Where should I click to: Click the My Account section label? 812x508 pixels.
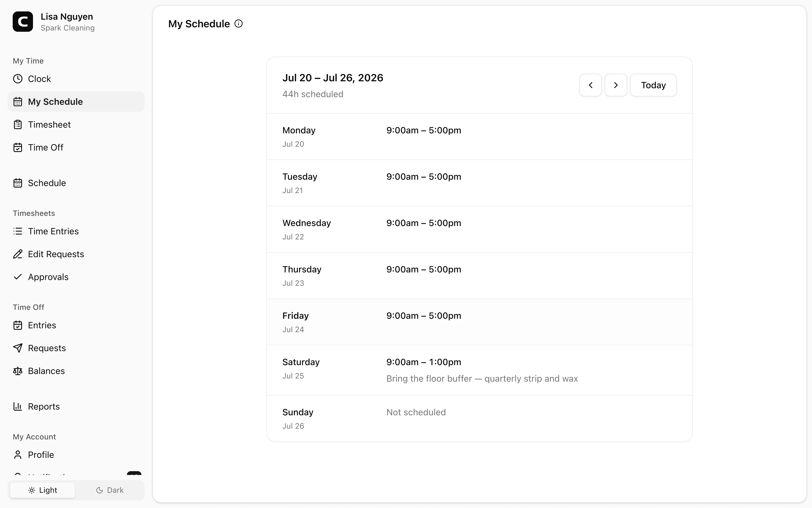point(34,437)
